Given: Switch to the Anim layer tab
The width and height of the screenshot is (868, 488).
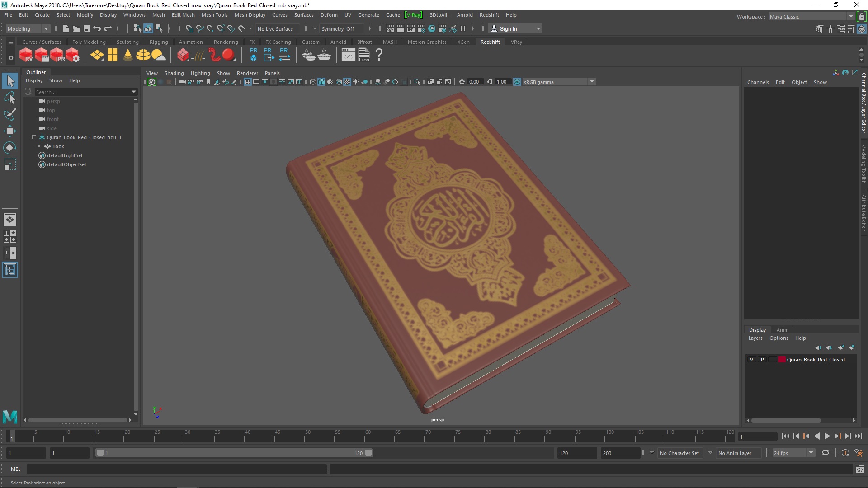Looking at the screenshot, I should (x=782, y=330).
